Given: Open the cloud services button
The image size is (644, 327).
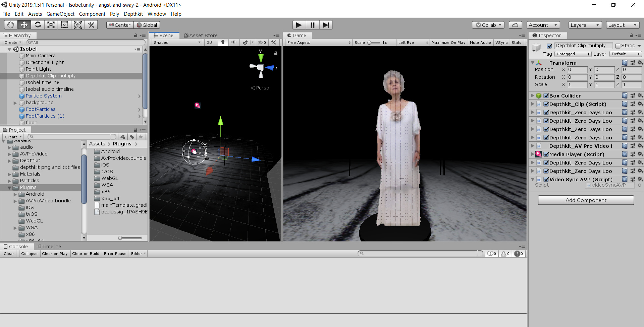Looking at the screenshot, I should pos(515,25).
